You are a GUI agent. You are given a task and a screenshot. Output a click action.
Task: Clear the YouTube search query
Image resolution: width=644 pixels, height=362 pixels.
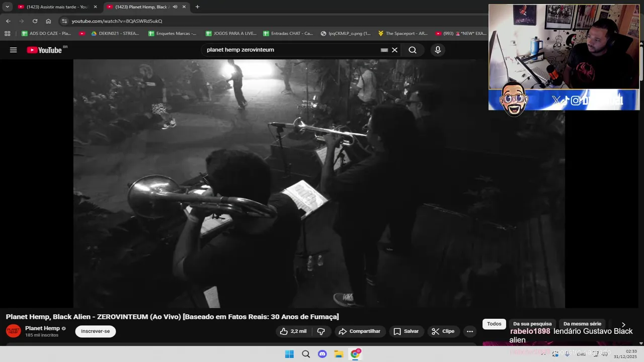click(395, 50)
